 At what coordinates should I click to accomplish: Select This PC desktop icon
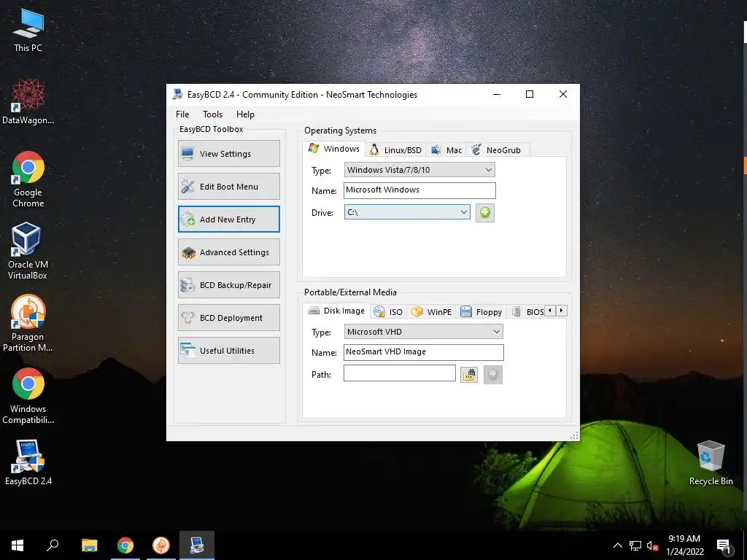click(28, 29)
